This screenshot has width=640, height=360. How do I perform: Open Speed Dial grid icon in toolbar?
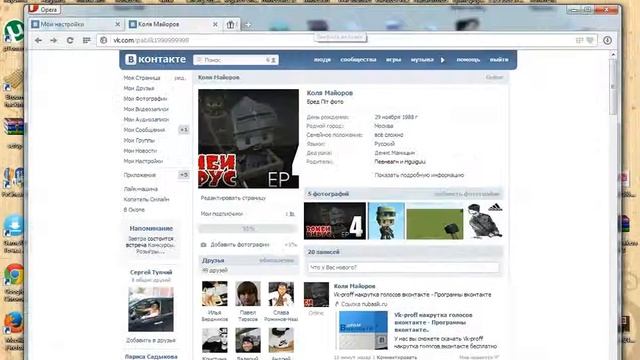[x=87, y=40]
